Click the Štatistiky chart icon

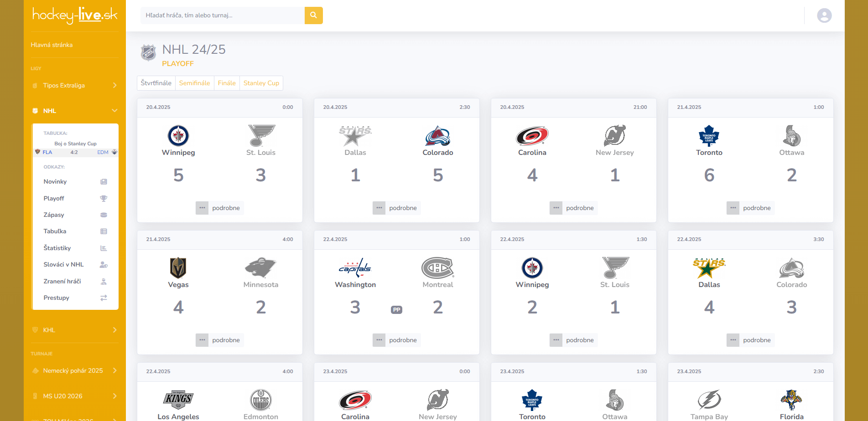104,248
